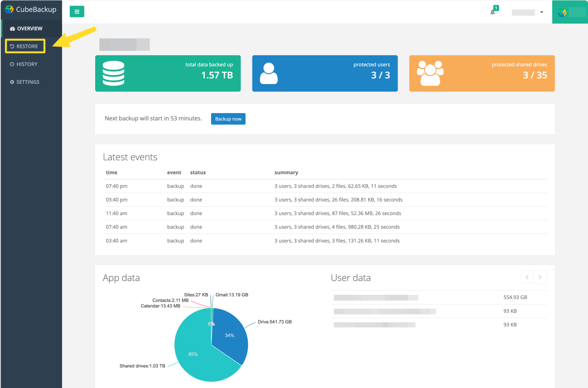This screenshot has height=388, width=588.
Task: Click the 03:40 pm event time
Action: pos(117,200)
